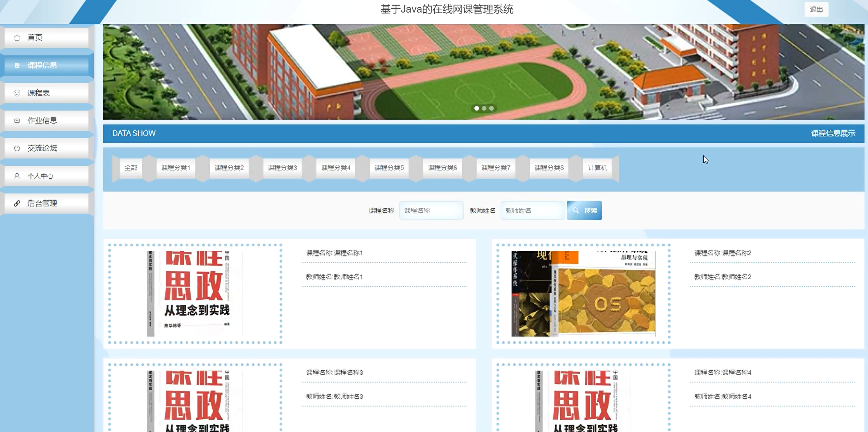The height and width of the screenshot is (432, 868).
Task: Click the 退出 logout button
Action: click(x=816, y=10)
